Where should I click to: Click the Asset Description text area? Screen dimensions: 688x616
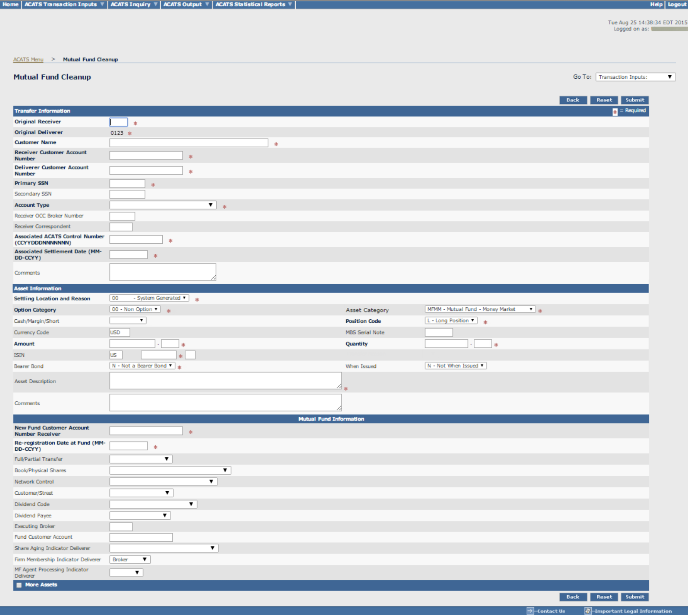tap(225, 381)
